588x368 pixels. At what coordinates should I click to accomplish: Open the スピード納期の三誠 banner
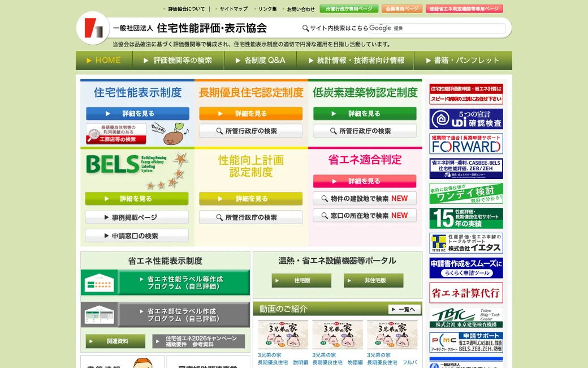tap(466, 94)
